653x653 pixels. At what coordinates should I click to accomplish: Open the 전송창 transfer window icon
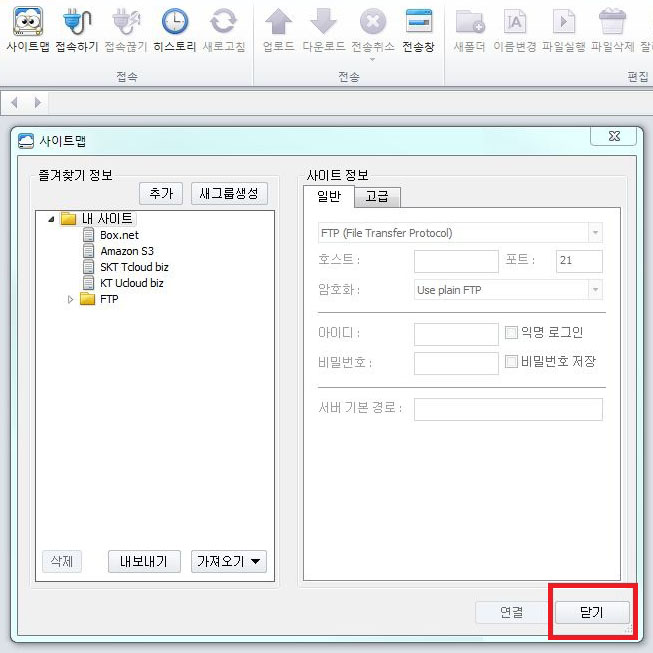pos(419,22)
